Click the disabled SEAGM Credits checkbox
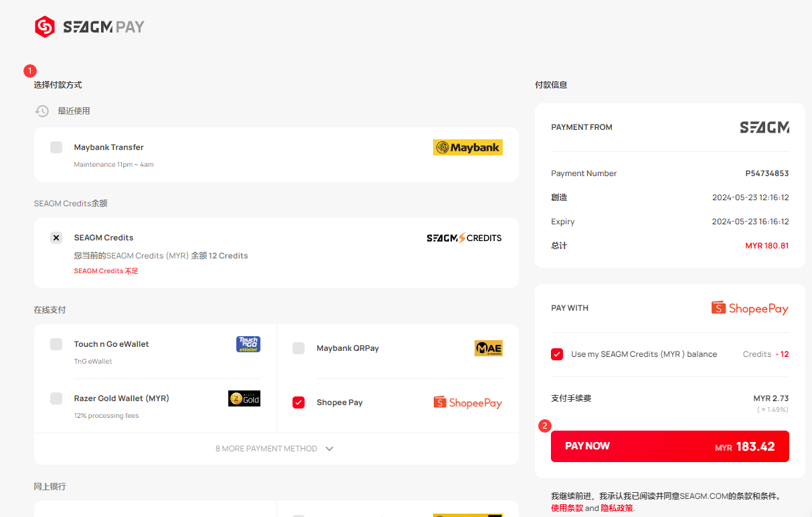The width and height of the screenshot is (812, 517). (x=56, y=238)
